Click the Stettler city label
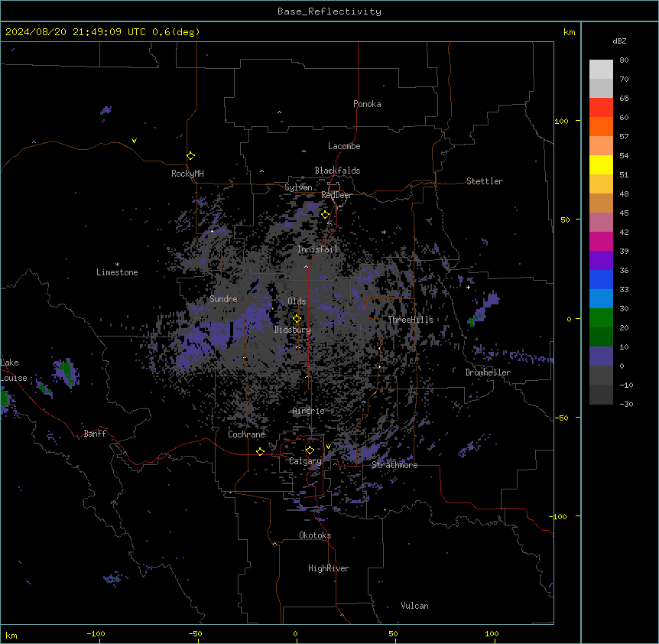This screenshot has width=659, height=644. tap(485, 181)
